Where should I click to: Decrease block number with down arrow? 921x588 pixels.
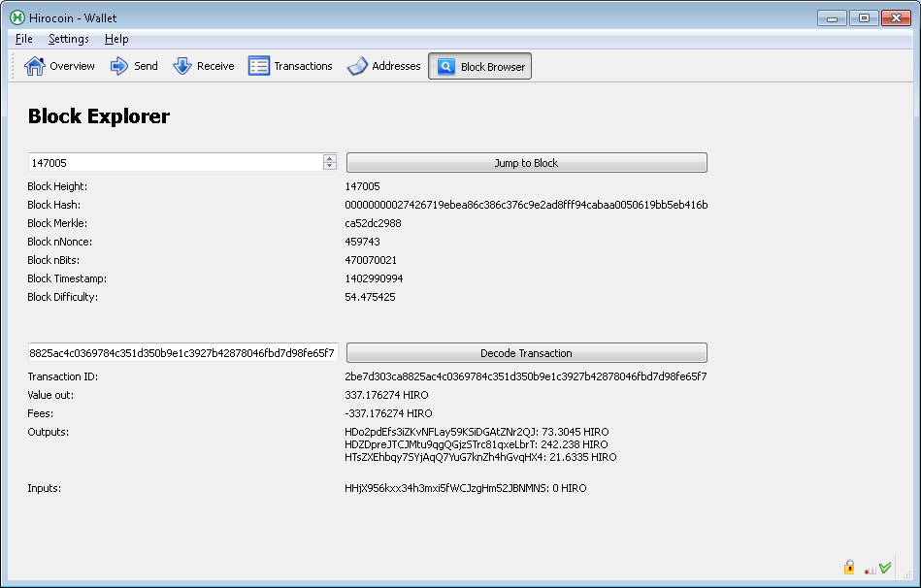[x=330, y=166]
